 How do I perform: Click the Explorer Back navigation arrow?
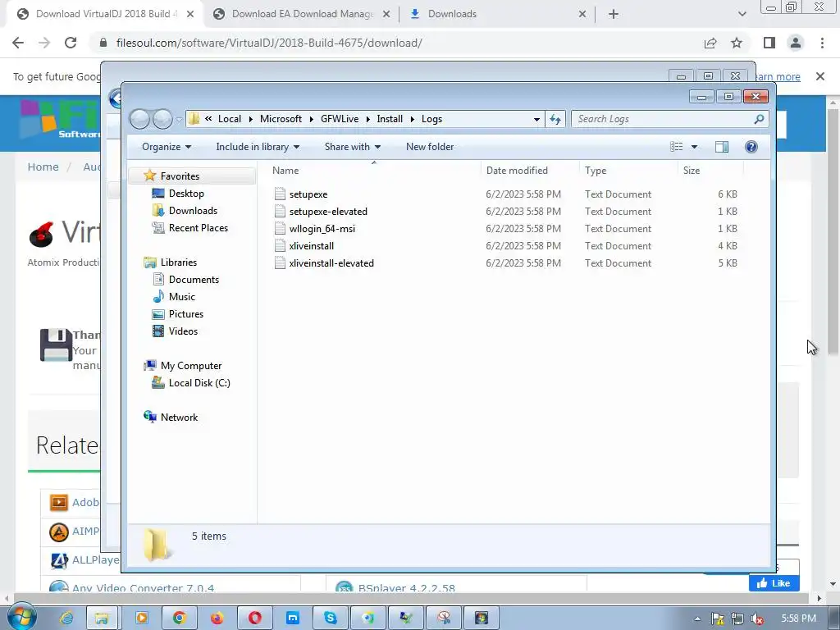[x=139, y=119]
